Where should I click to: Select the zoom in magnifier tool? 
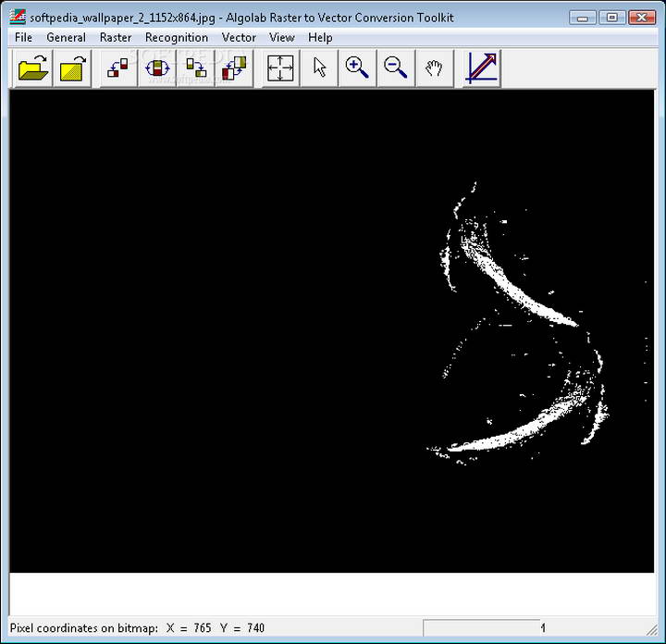click(x=357, y=68)
